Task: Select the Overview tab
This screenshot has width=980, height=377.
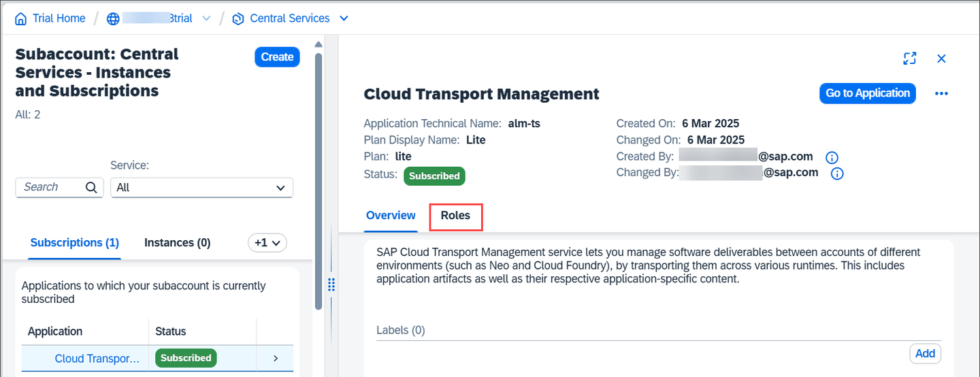Action: pyautogui.click(x=391, y=216)
